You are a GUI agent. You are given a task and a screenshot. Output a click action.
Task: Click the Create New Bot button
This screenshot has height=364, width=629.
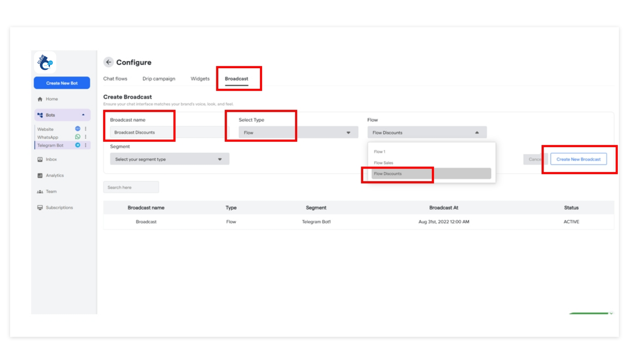62,83
